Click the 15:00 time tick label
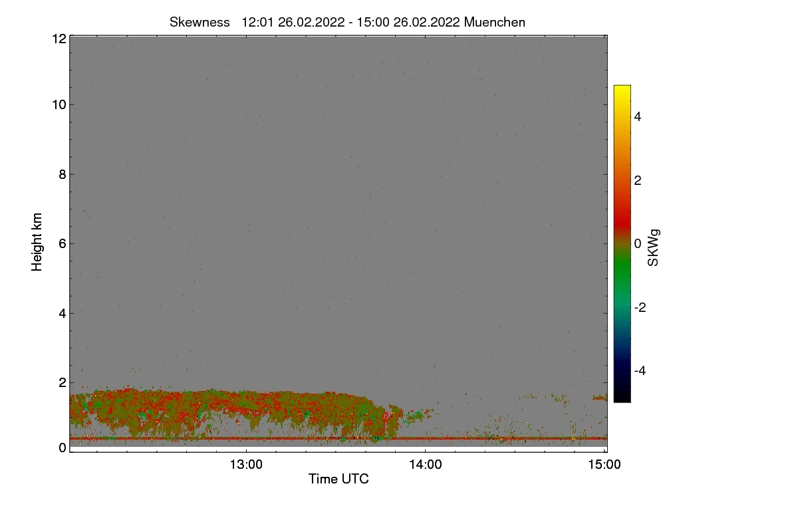Viewport: 798px width, 532px height. 604,465
